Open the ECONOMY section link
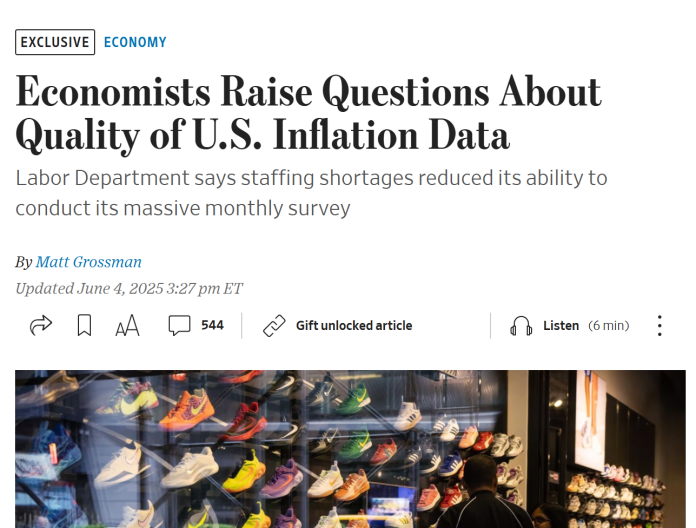This screenshot has height=528, width=696. point(135,42)
